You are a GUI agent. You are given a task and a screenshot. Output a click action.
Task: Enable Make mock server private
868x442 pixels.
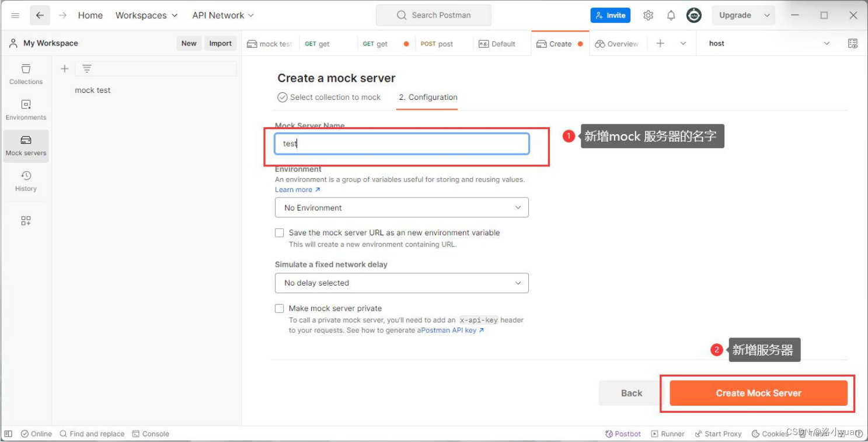280,308
